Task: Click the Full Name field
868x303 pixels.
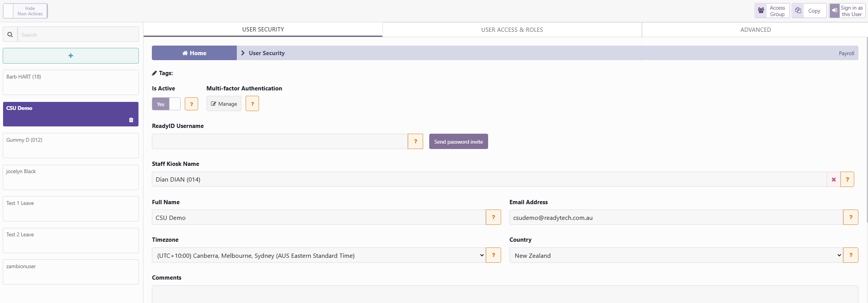Action: pyautogui.click(x=319, y=217)
